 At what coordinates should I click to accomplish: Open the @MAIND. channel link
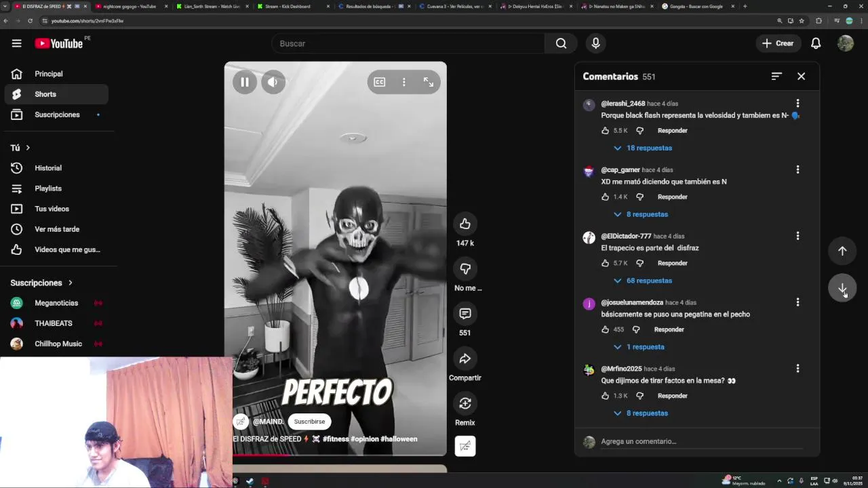[269, 422]
